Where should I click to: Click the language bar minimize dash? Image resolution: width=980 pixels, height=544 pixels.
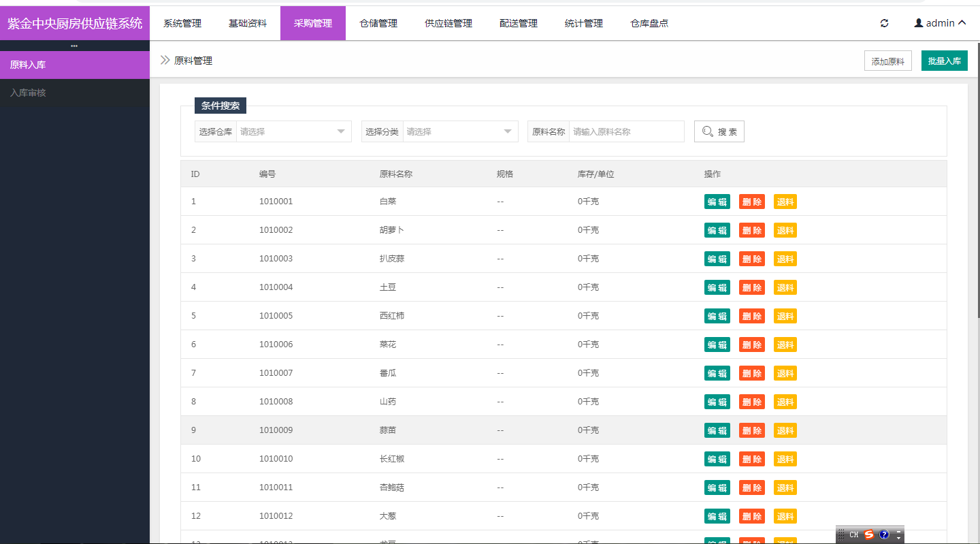(899, 530)
